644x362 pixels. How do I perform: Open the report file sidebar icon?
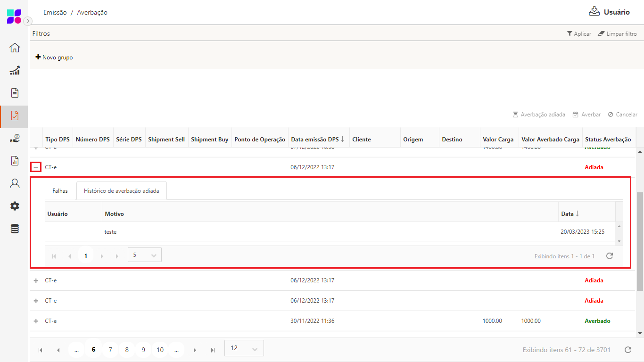pyautogui.click(x=15, y=161)
